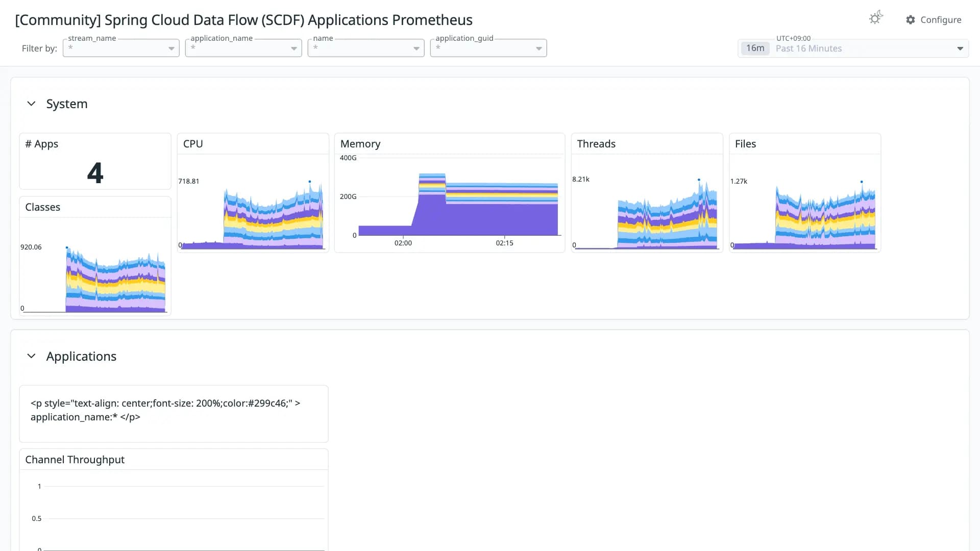Viewport: 980px width, 551px height.
Task: Open the Past 16 Minutes time range selector
Action: click(x=853, y=48)
